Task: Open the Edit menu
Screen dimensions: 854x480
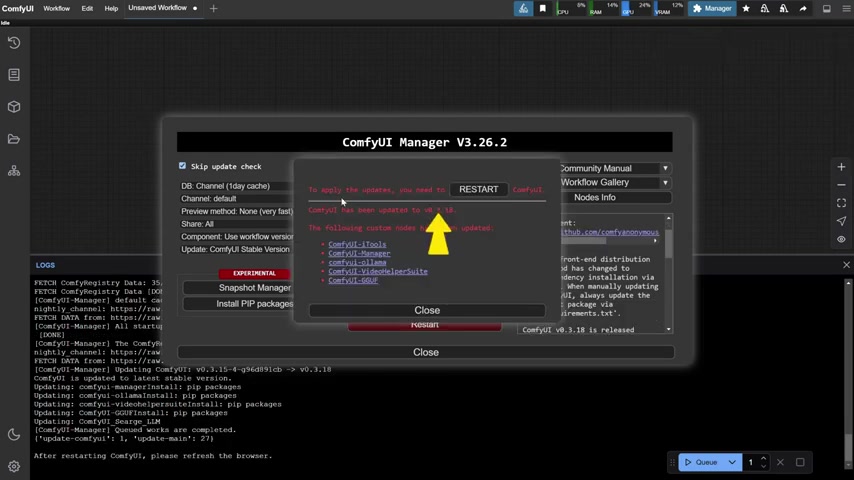Action: point(87,8)
